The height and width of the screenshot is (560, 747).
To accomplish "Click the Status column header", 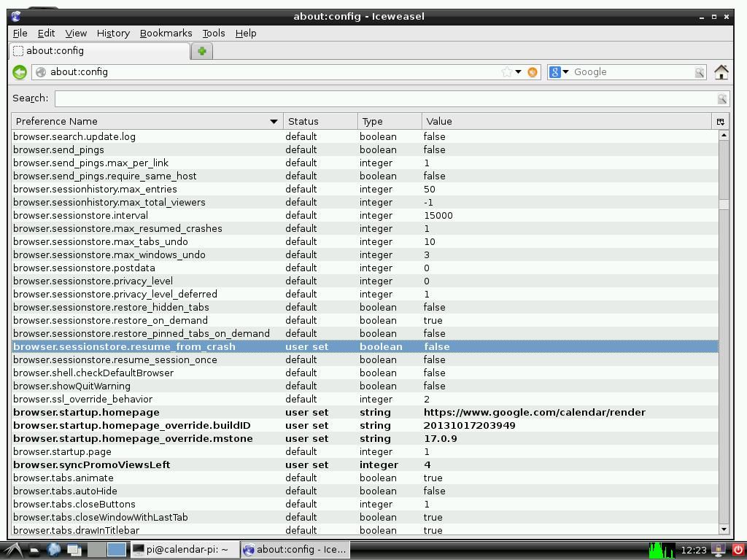I will click(x=320, y=121).
